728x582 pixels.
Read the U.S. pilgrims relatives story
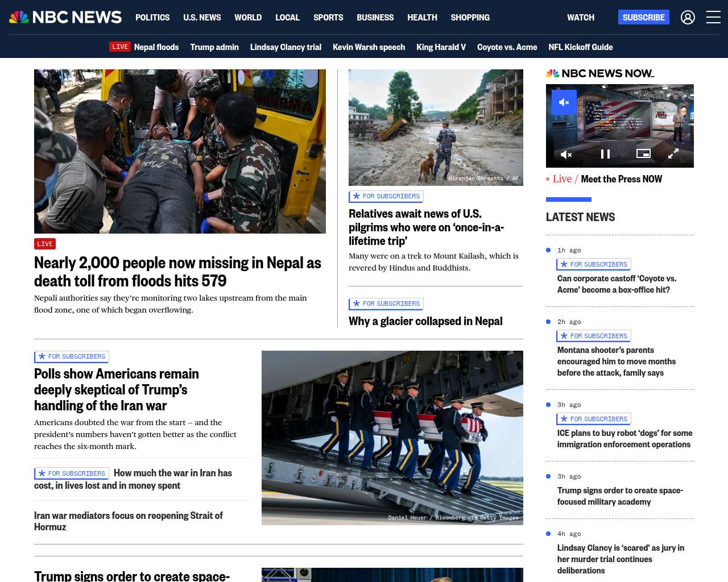426,227
